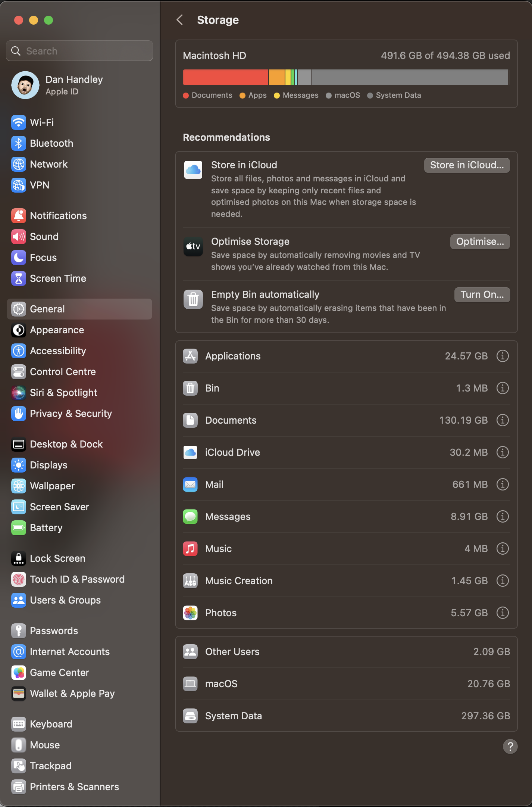Open the Game Center icon

click(18, 672)
